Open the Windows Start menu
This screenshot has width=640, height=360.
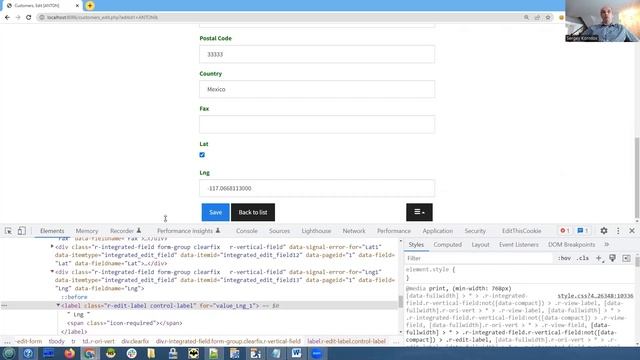(9, 353)
